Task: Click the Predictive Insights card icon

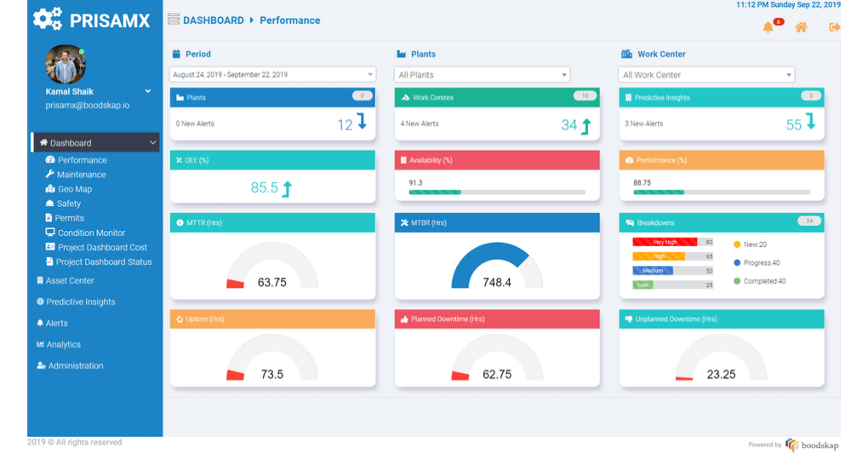Action: tap(628, 98)
